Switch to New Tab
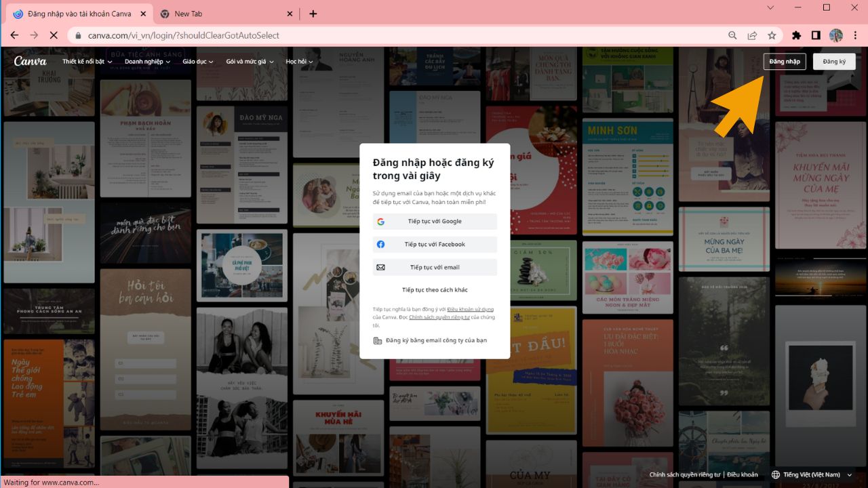 pyautogui.click(x=227, y=14)
